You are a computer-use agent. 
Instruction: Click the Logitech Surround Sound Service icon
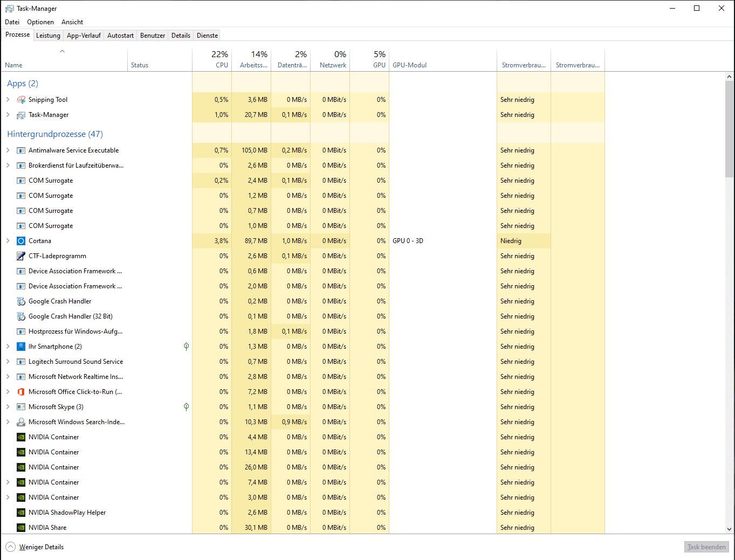21,362
